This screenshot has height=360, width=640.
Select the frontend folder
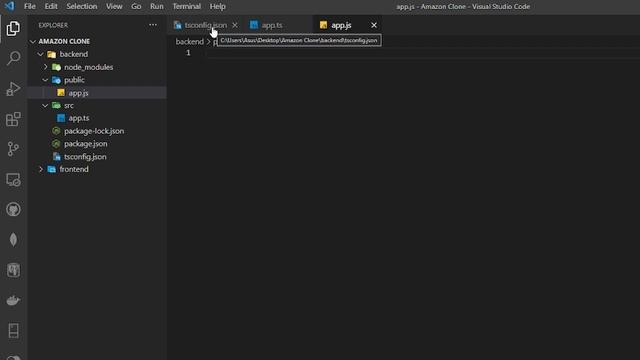click(x=74, y=169)
